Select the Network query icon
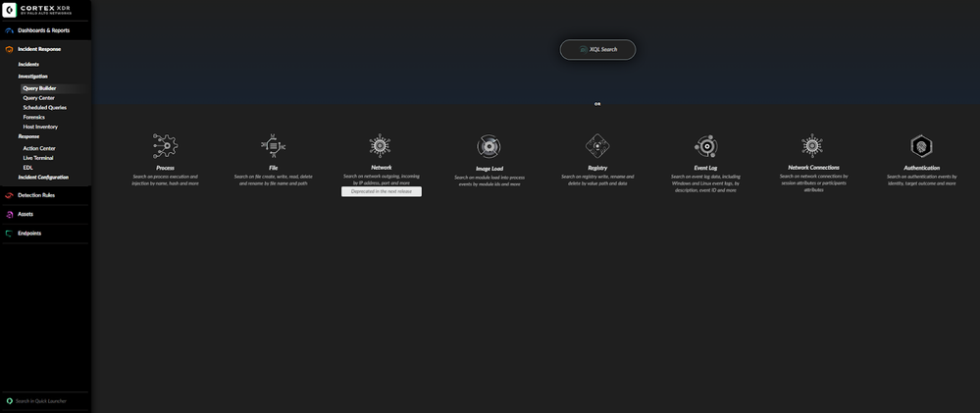The image size is (980, 413). click(x=380, y=145)
